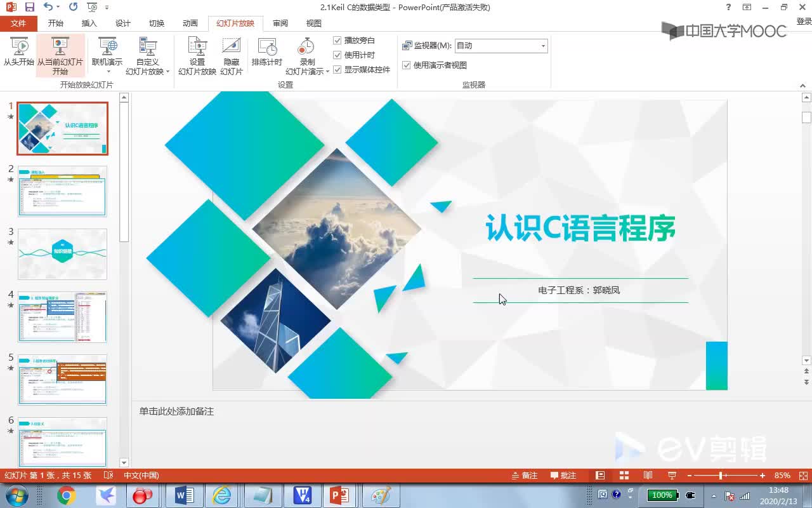Image resolution: width=812 pixels, height=508 pixels.
Task: Open ribbon display options icon
Action: click(x=747, y=8)
